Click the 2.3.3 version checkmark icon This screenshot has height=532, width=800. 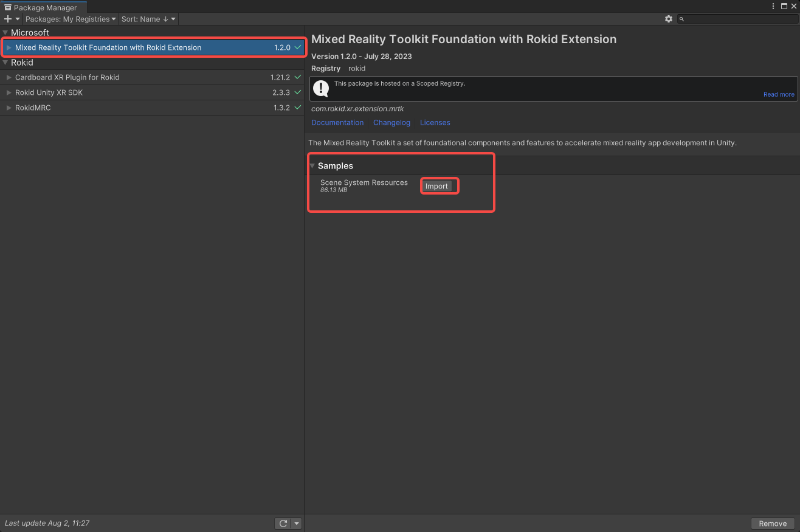(298, 92)
